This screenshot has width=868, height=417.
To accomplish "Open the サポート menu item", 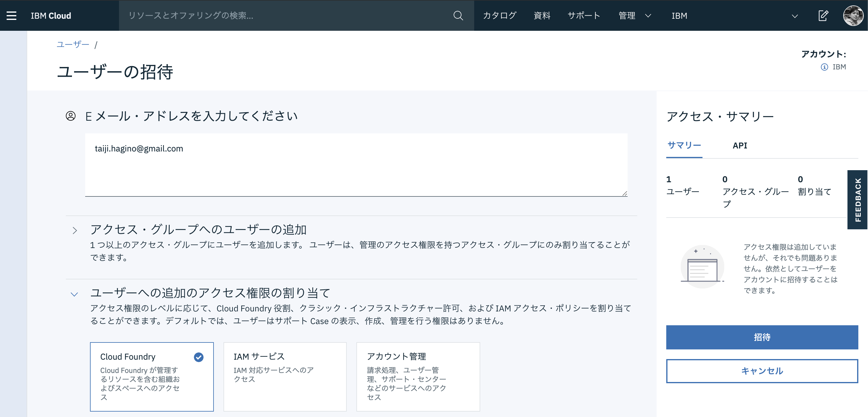I will (584, 15).
